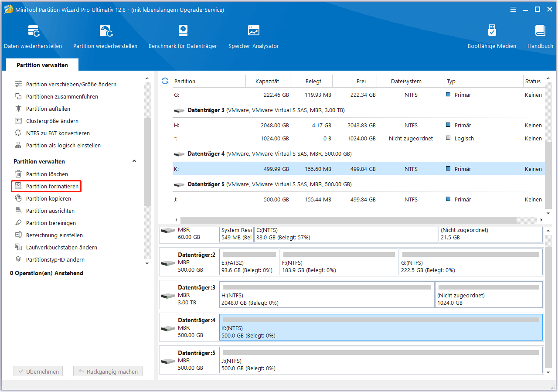The image size is (558, 392).
Task: Select the F:(NTFS) partition block
Action: pos(339,262)
